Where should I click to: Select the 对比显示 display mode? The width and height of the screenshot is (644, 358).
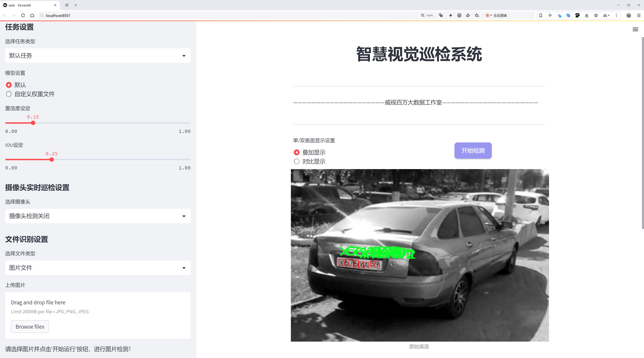(297, 161)
